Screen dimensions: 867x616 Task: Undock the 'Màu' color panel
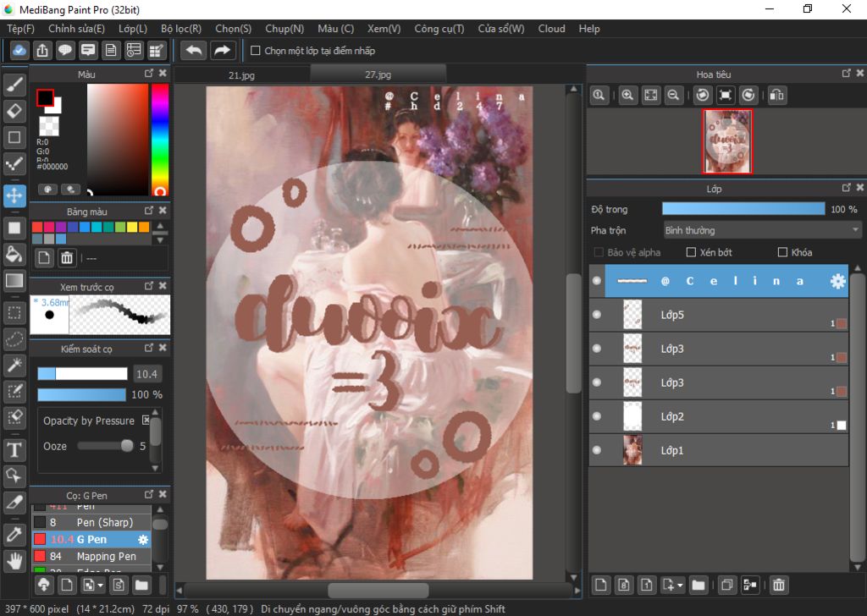pos(149,73)
